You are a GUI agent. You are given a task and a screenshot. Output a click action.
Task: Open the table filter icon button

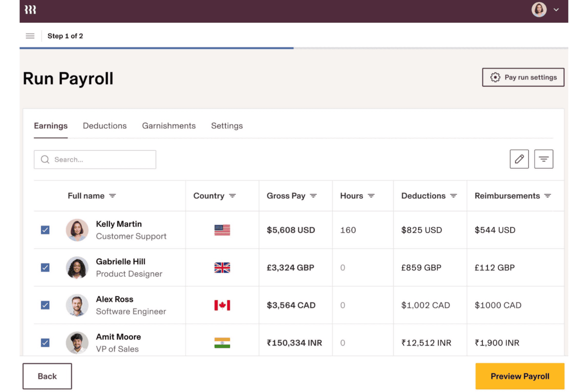click(x=544, y=159)
